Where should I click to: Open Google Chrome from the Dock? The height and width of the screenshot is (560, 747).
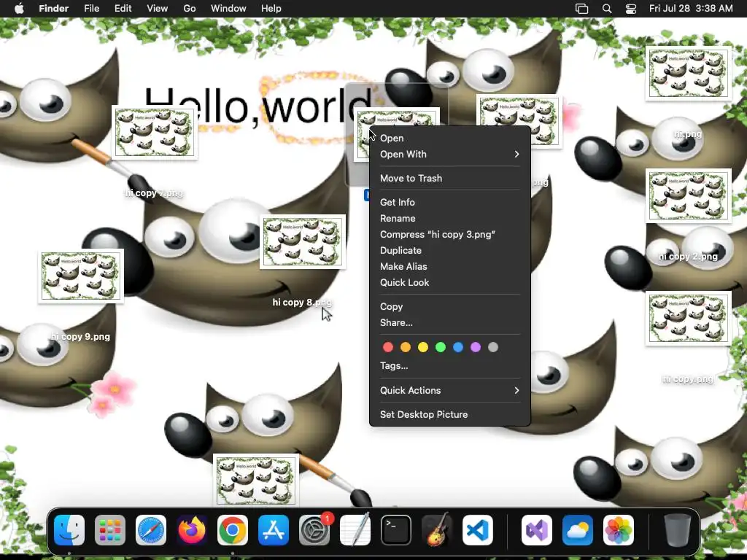tap(233, 530)
